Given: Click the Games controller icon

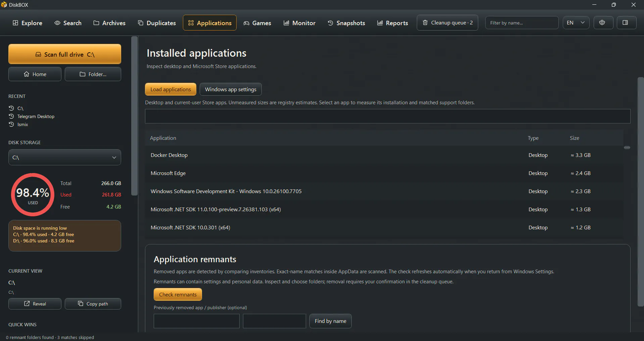Looking at the screenshot, I should pos(246,23).
